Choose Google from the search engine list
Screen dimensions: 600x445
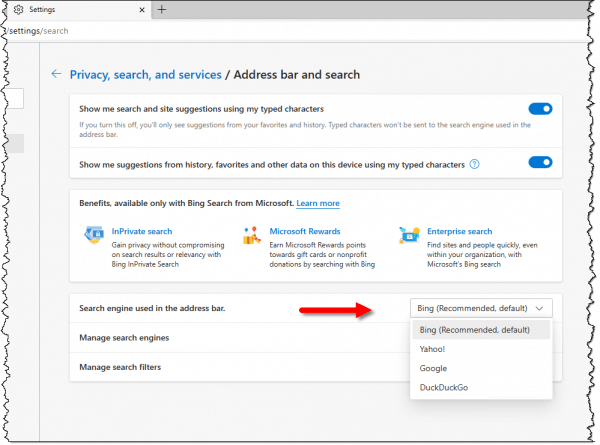481,368
